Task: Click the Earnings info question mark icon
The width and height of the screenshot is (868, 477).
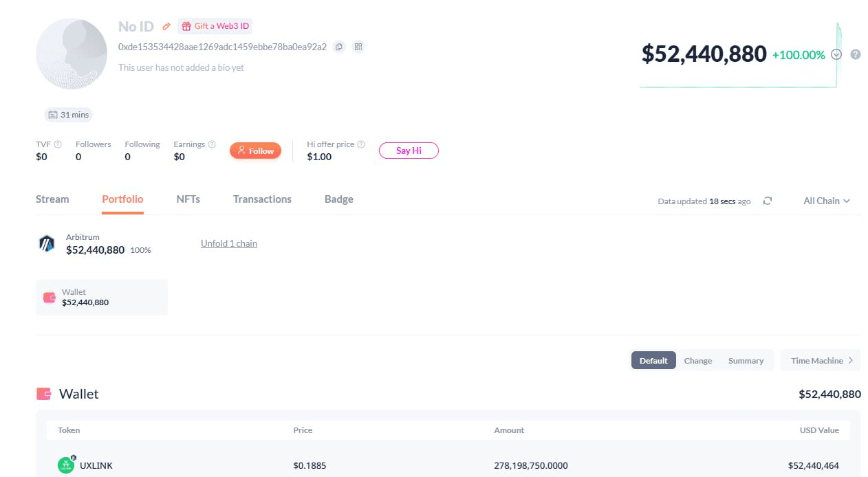Action: [x=212, y=144]
